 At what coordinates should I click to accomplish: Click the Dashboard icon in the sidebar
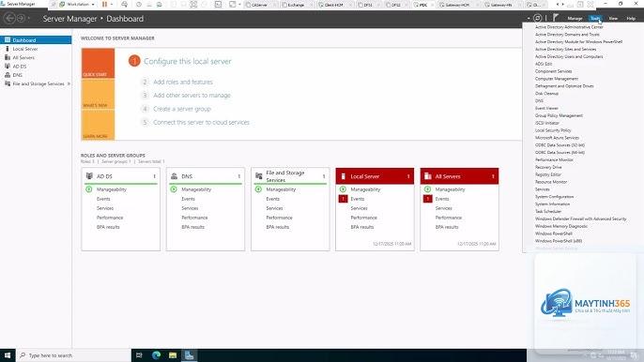tap(8, 39)
